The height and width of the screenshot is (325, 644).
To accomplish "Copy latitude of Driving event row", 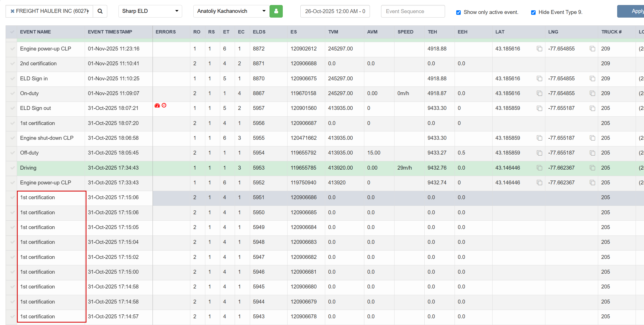I will pos(539,168).
